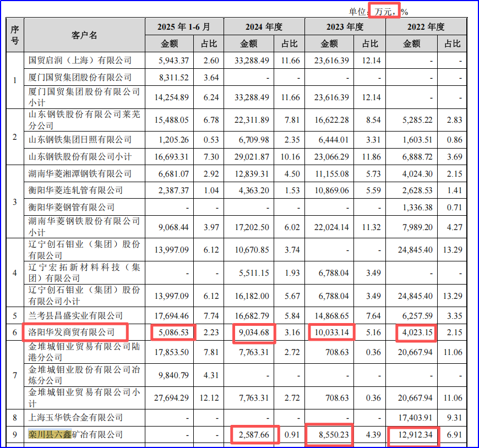Select the "2024 年度" header cell

(x=264, y=27)
